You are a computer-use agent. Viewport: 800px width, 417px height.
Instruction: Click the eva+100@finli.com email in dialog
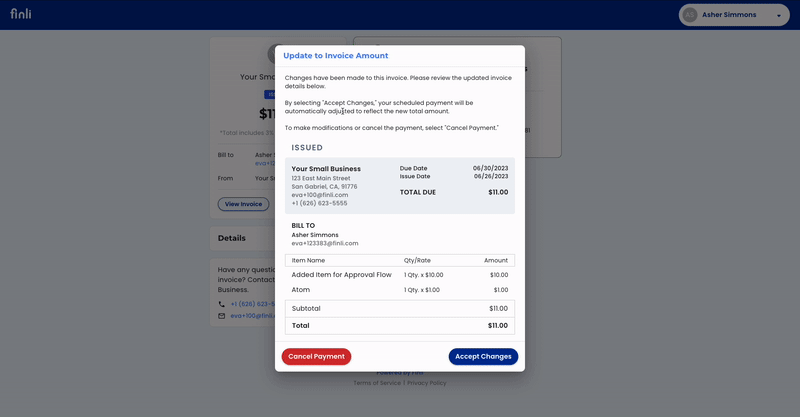pyautogui.click(x=320, y=194)
